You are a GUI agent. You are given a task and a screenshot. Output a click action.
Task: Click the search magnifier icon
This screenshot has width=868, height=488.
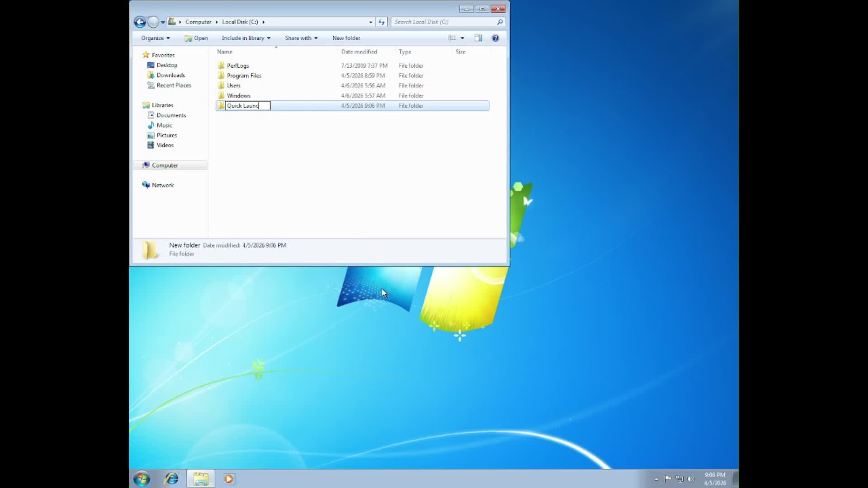tap(500, 22)
